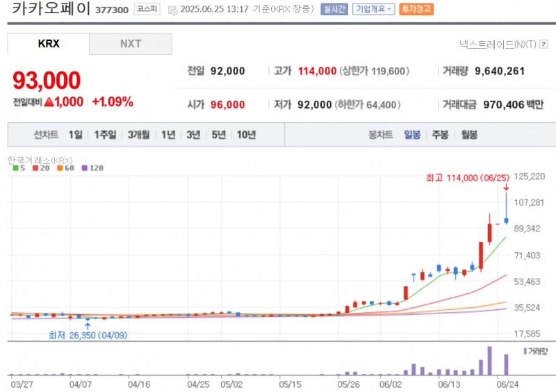Click the 실시간 real-time button
This screenshot has height=392, width=556.
pos(334,10)
